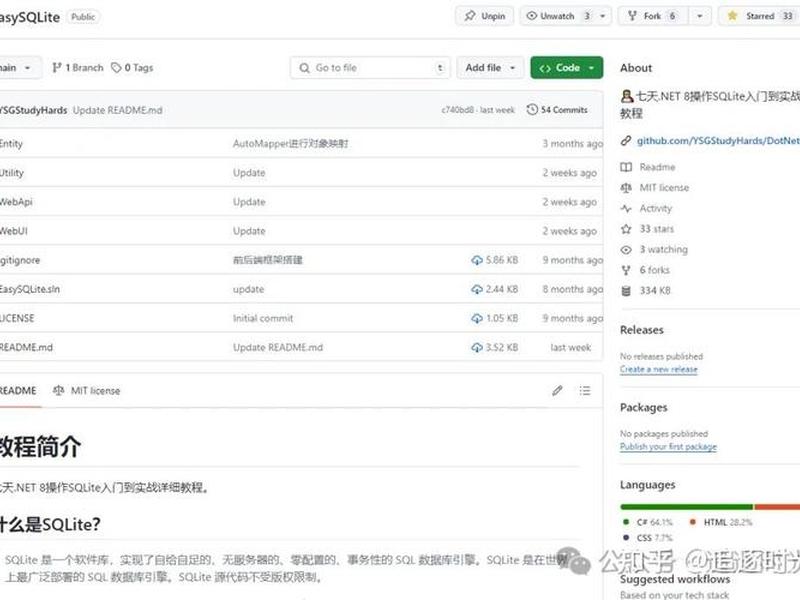Viewport: 800px width, 600px height.
Task: Open Activity in the About sidebar
Action: (x=656, y=208)
